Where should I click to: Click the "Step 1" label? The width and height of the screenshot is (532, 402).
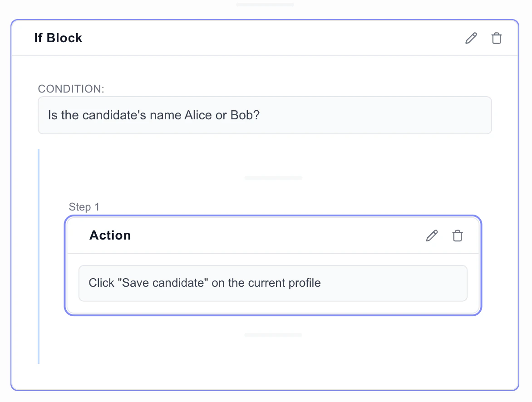coord(84,207)
